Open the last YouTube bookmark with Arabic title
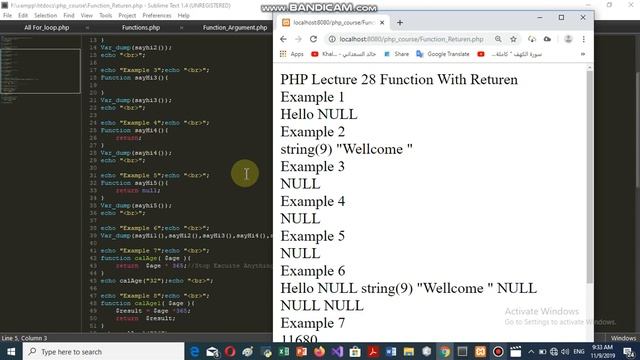This screenshot has width=640, height=360. [x=509, y=54]
